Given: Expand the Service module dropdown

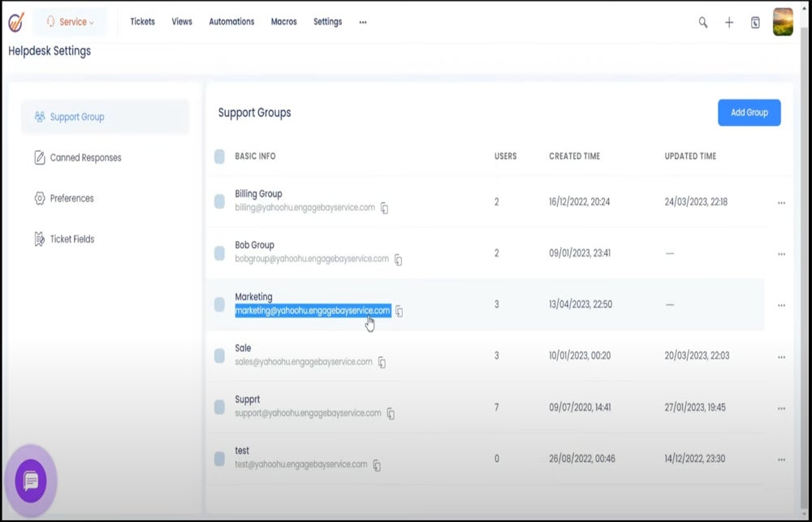Looking at the screenshot, I should coord(71,22).
